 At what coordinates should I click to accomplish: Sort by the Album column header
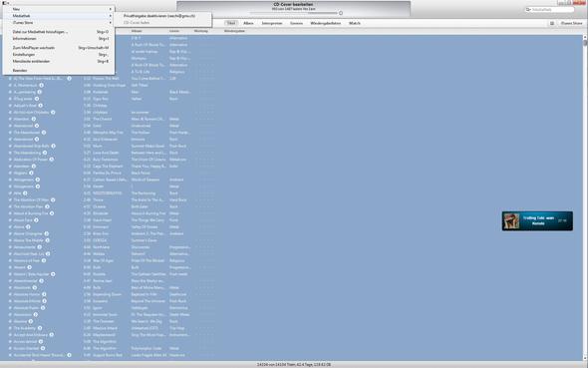pos(137,31)
